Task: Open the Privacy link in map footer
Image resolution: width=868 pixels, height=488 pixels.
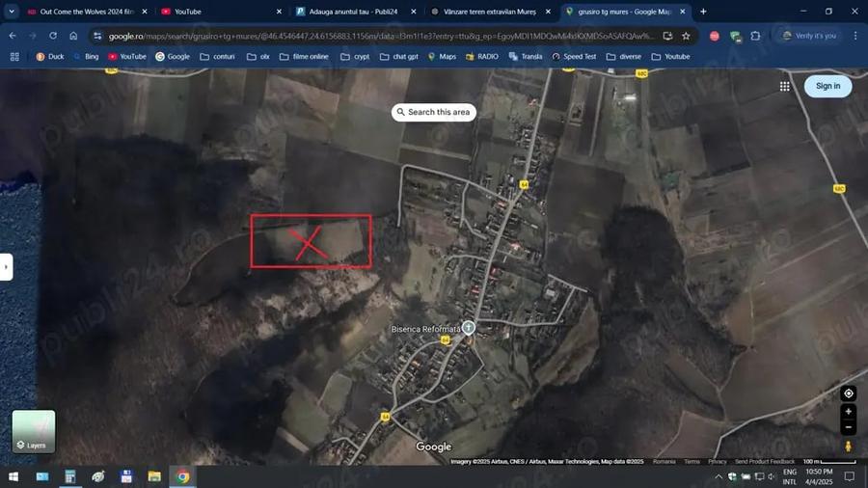Action: pos(717,461)
